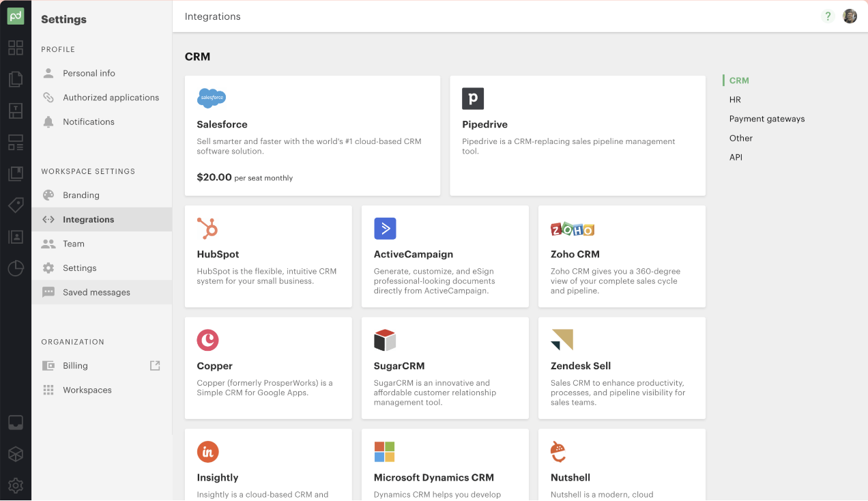868x501 pixels.
Task: Open the add-ons cube icon in left rail
Action: pos(16,454)
